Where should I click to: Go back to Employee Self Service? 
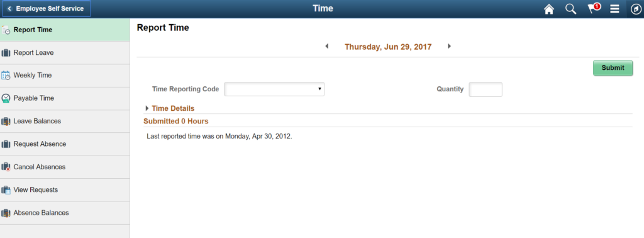click(x=45, y=9)
